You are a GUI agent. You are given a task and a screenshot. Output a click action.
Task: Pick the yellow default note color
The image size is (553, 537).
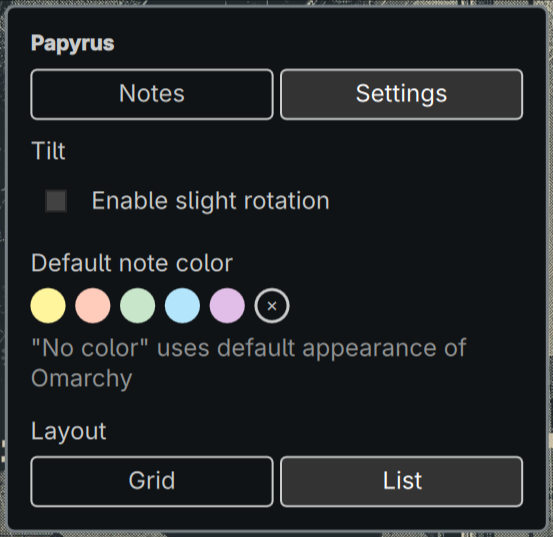click(48, 306)
